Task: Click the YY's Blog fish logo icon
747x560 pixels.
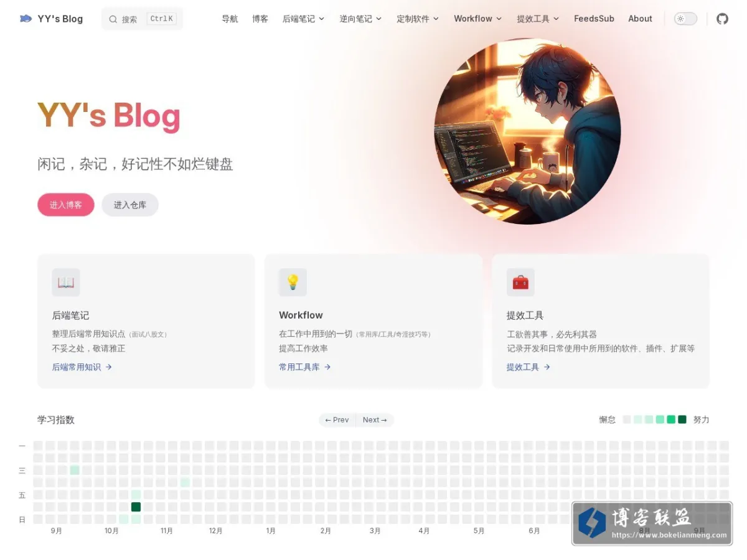Action: 26,19
